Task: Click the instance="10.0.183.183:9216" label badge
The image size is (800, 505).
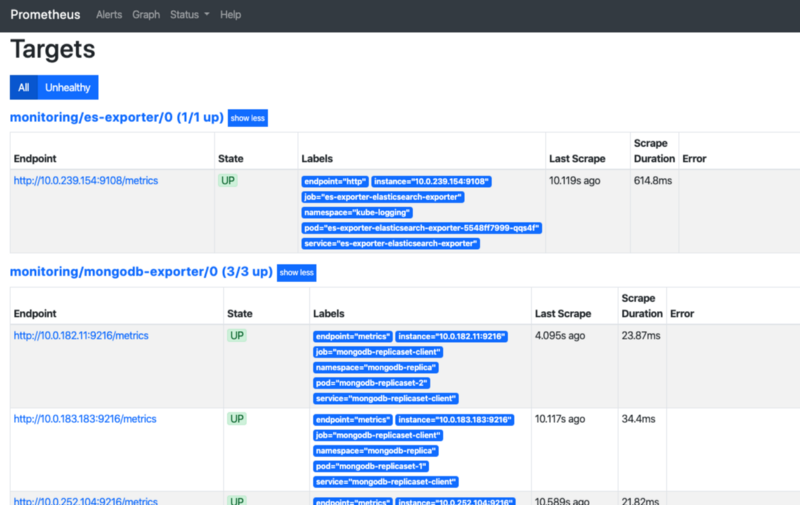Action: tap(455, 420)
